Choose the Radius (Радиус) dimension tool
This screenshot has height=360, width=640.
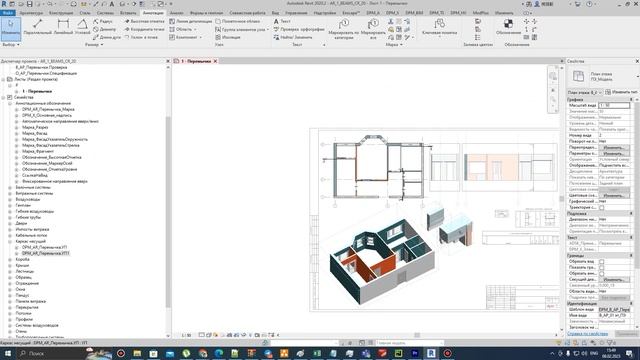tap(103, 21)
